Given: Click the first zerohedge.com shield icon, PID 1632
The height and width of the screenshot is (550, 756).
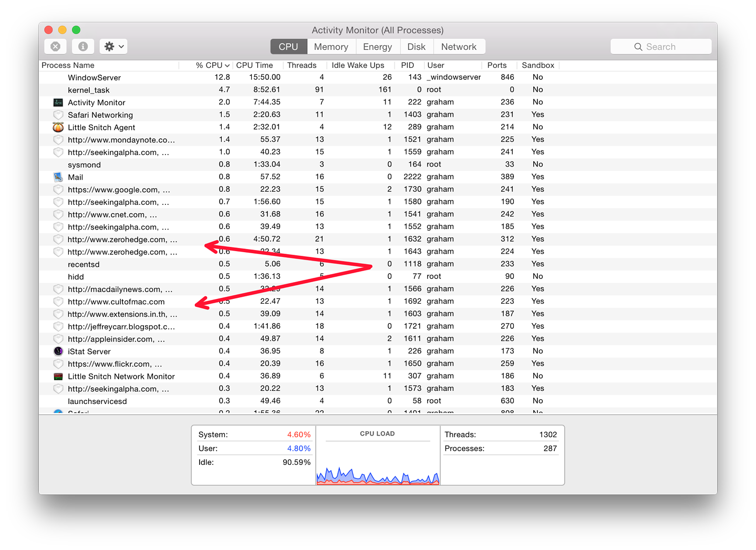Looking at the screenshot, I should coord(58,240).
